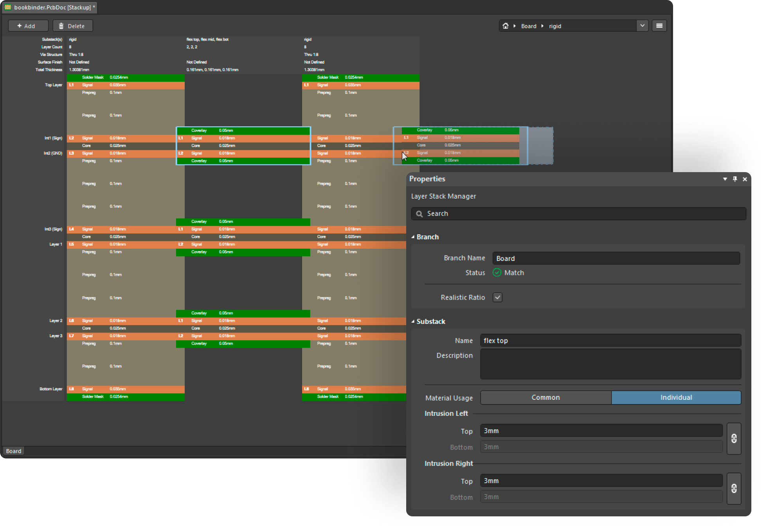Click the Delete button
This screenshot has width=767, height=532.
[72, 25]
